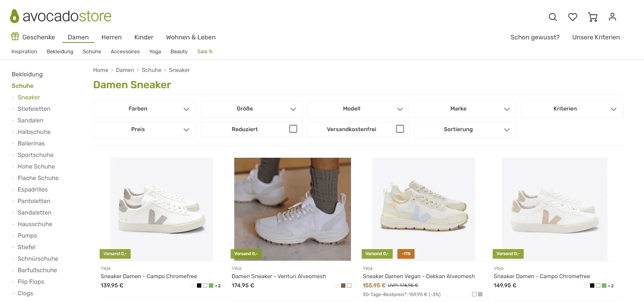Select the Damen main tab

click(78, 37)
